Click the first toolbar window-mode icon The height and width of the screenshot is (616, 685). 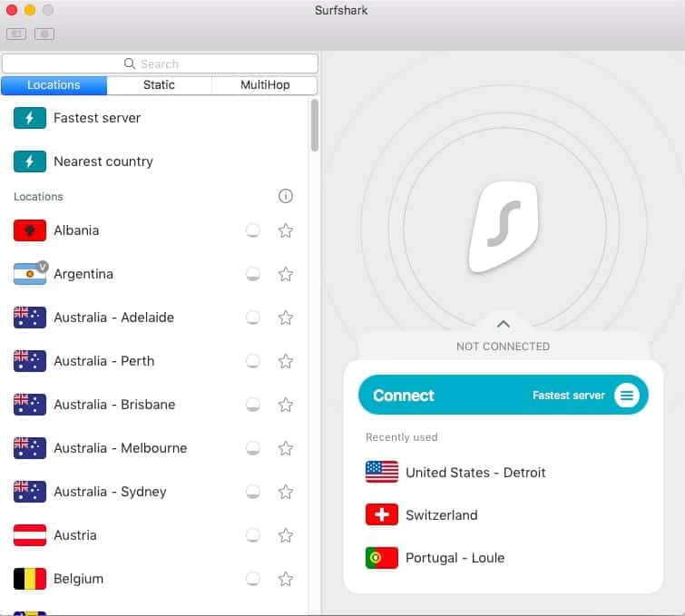16,34
